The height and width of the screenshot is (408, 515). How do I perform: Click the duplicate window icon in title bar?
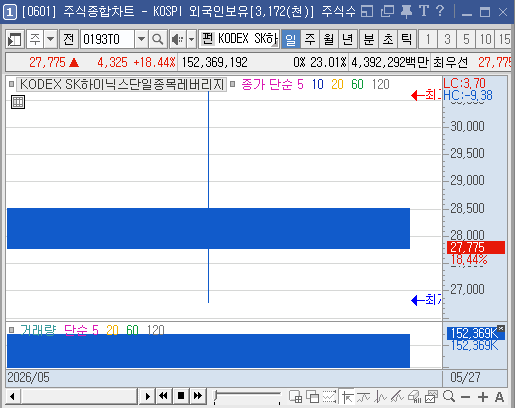(387, 12)
